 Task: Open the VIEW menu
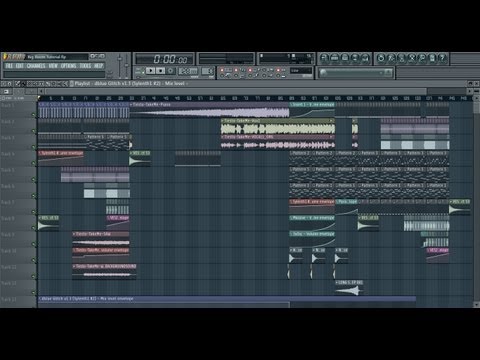(53, 66)
